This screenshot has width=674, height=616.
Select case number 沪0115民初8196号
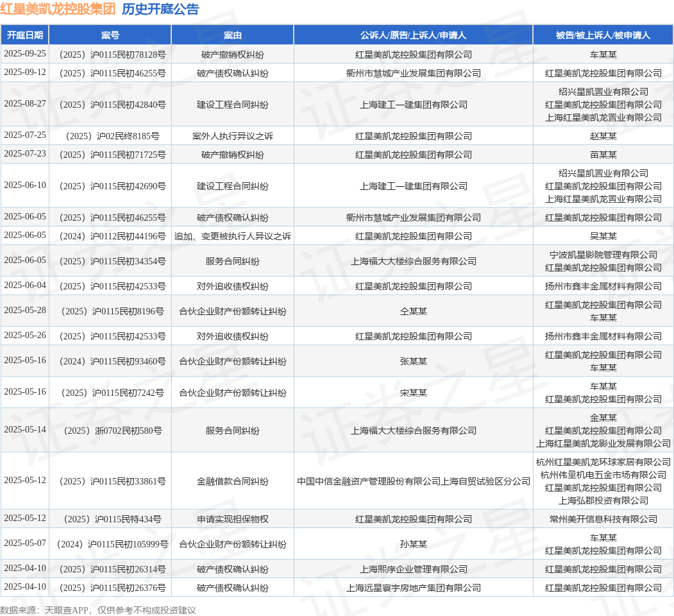point(113,311)
